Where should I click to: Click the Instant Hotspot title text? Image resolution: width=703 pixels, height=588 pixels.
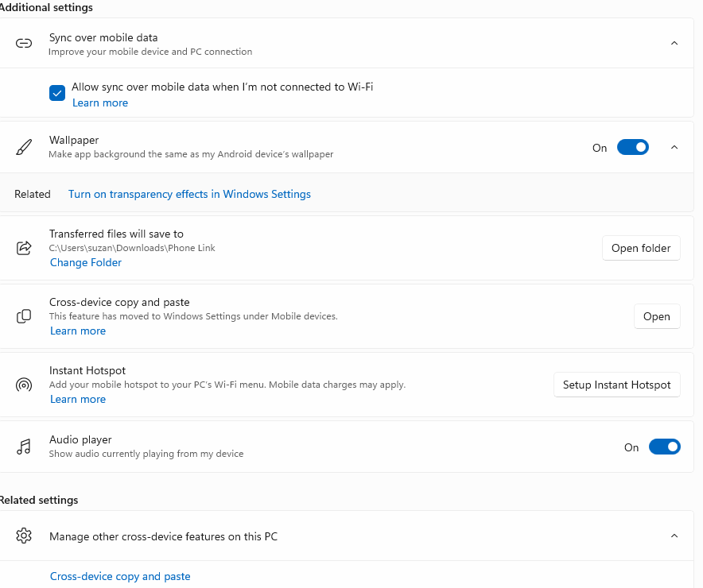tap(87, 371)
